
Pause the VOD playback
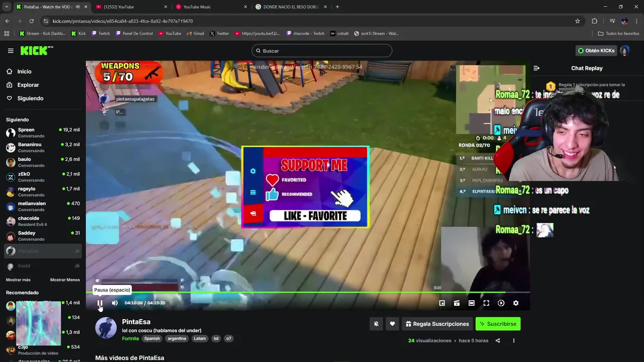100,303
